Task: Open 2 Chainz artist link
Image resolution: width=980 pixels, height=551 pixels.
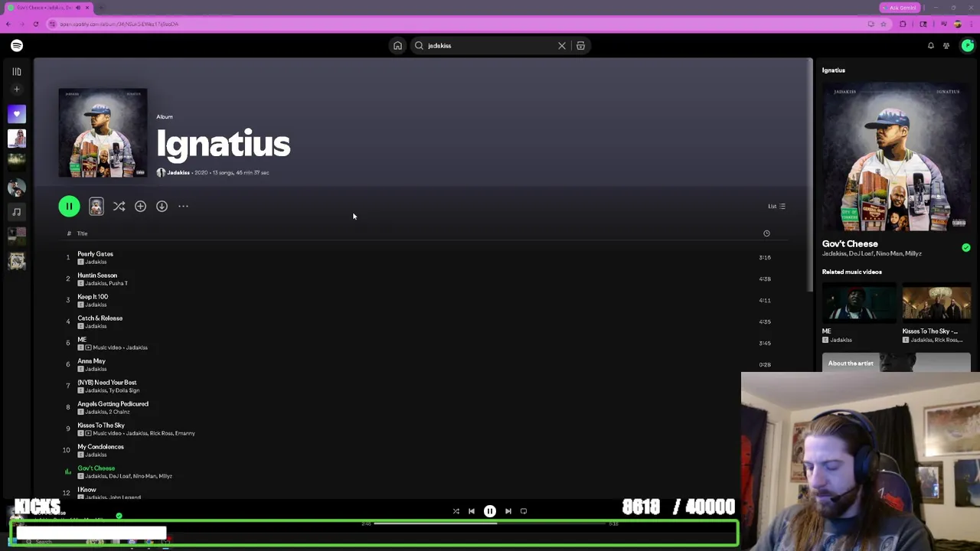Action: pos(121,412)
